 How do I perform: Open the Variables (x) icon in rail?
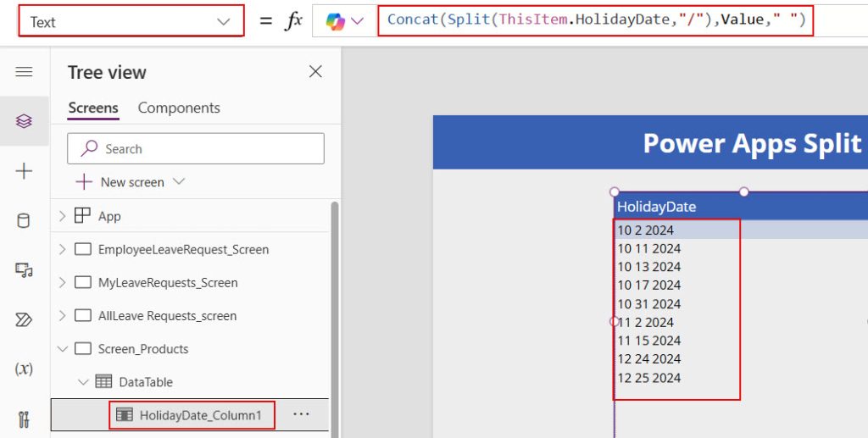coord(24,369)
